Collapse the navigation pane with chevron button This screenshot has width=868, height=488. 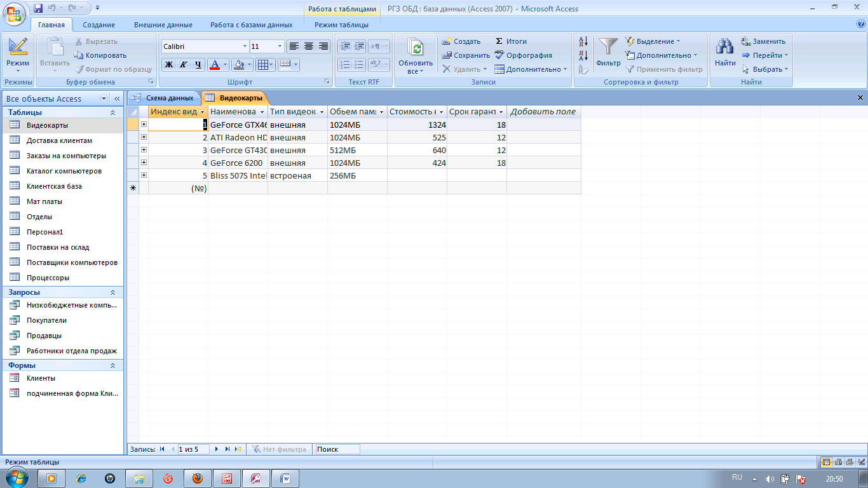coord(117,99)
